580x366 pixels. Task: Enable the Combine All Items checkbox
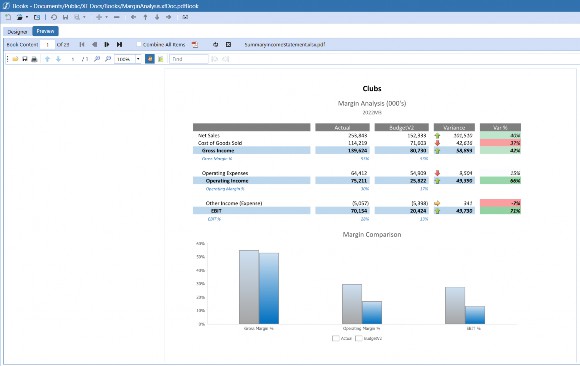tap(139, 44)
